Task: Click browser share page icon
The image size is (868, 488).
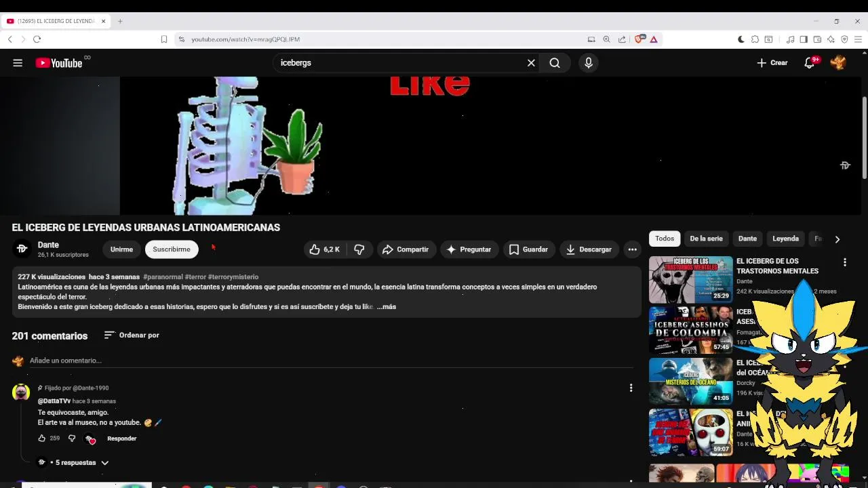Action: 622,39
